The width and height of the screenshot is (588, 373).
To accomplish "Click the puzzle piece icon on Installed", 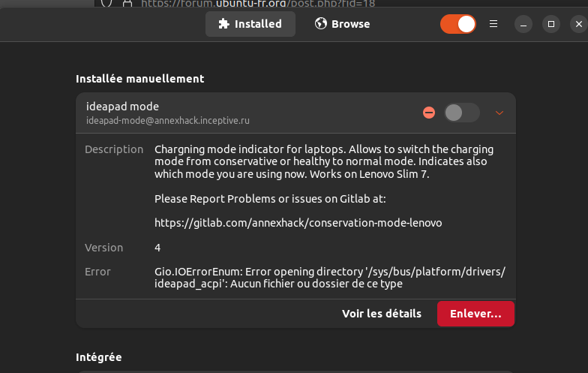I will (223, 24).
